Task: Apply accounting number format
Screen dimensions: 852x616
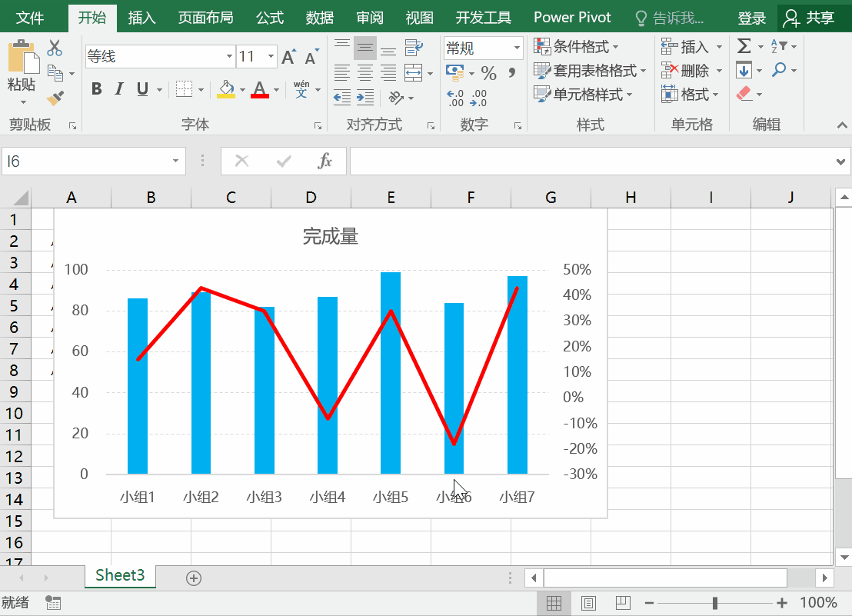Action: click(x=454, y=72)
